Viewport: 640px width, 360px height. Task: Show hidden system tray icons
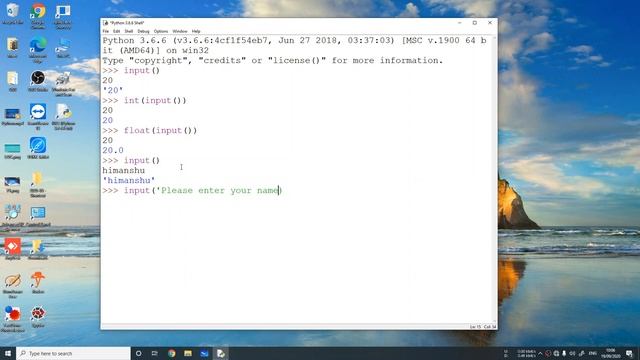540,353
